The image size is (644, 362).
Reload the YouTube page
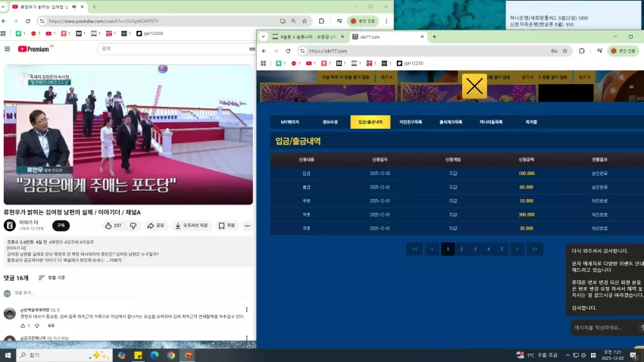click(28, 21)
